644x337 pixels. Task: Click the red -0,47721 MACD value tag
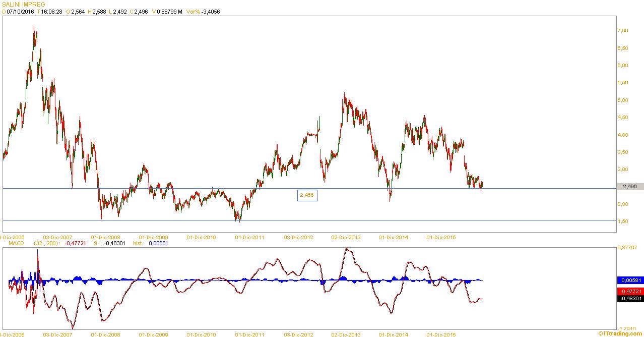pos(630,291)
